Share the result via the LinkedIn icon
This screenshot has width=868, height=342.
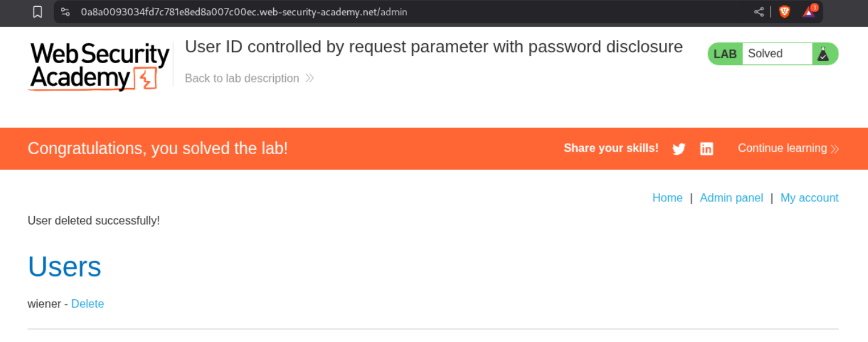click(x=706, y=149)
